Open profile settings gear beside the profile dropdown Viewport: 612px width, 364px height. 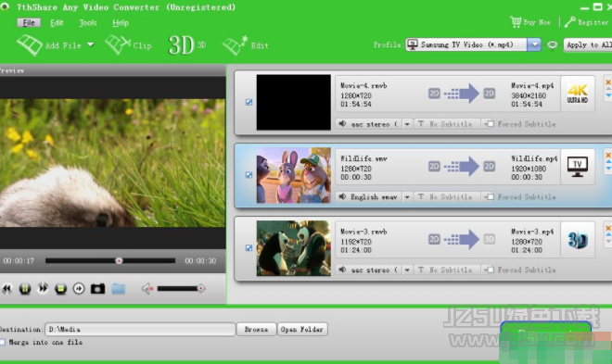tap(553, 44)
